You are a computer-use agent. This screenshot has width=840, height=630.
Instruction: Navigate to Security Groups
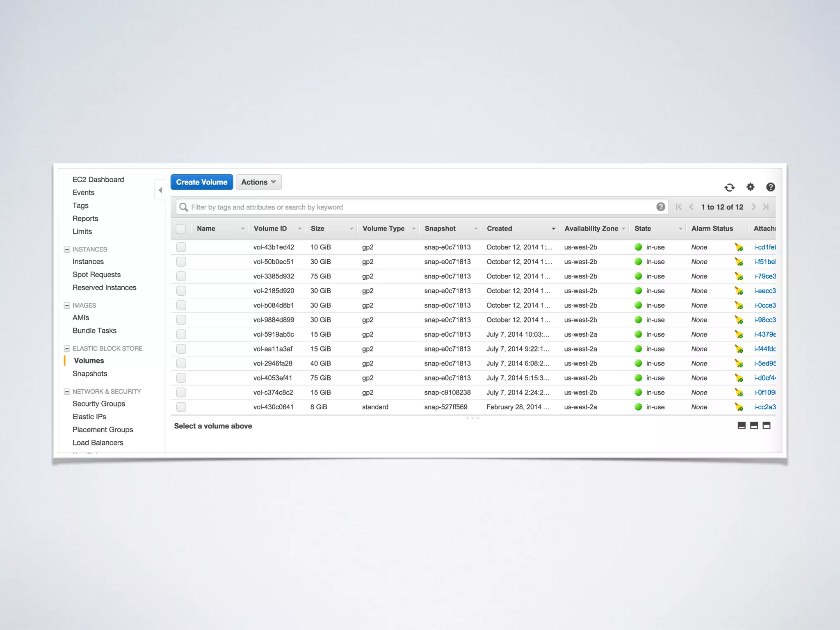pos(99,404)
